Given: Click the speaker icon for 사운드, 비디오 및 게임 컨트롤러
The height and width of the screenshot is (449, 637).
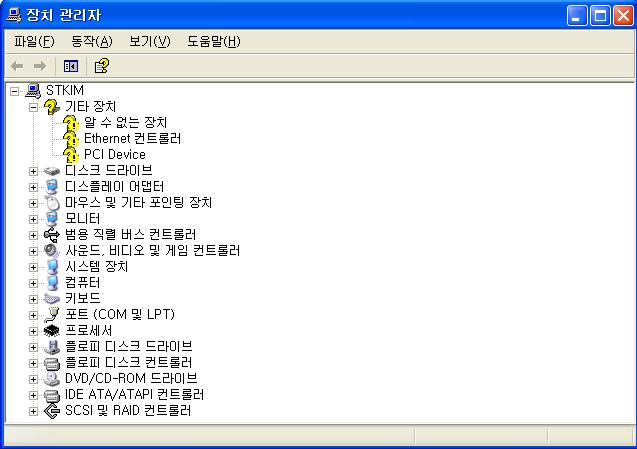Looking at the screenshot, I should [52, 250].
